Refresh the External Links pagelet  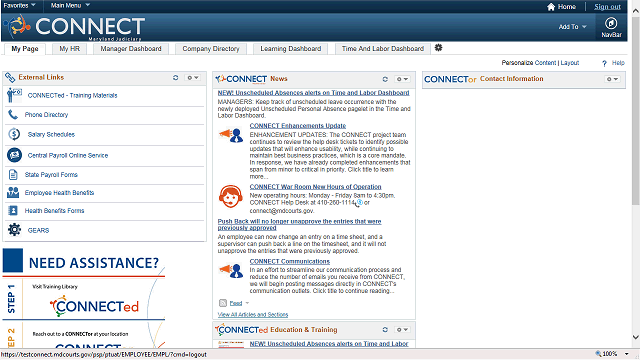tap(176, 78)
